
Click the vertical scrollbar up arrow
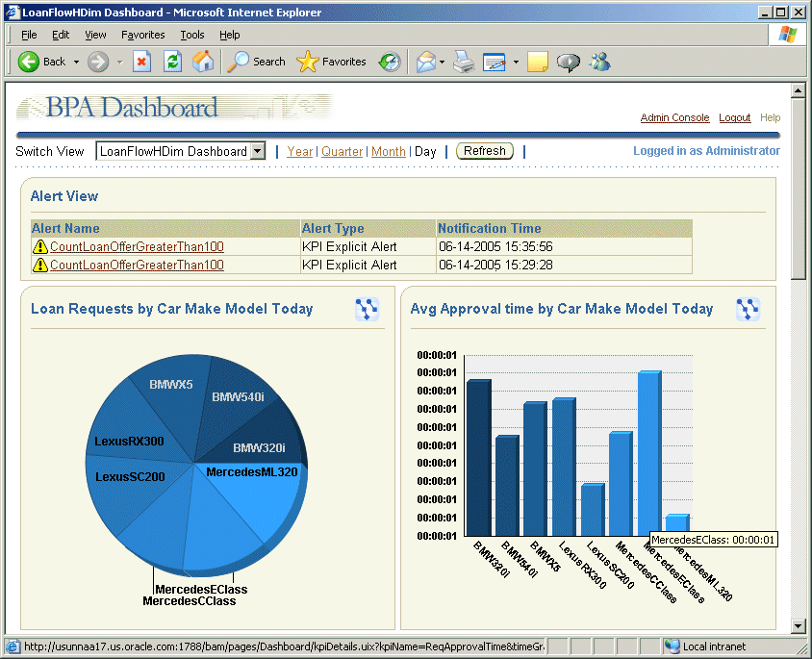coord(798,90)
